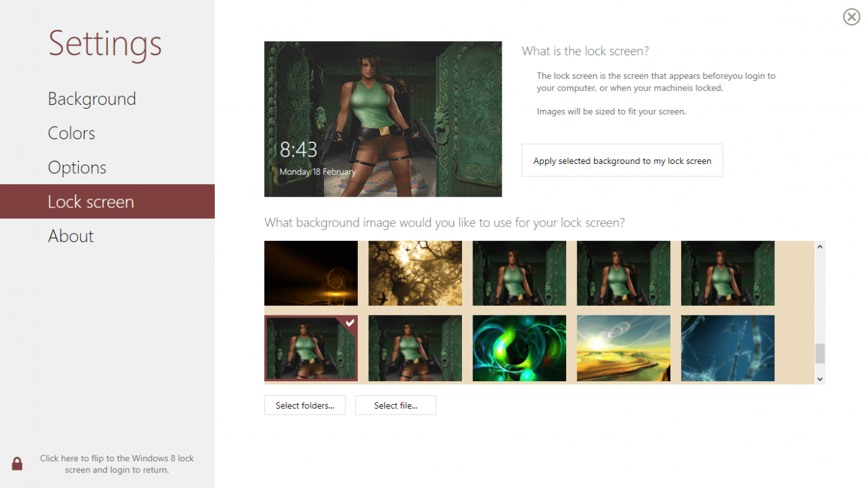Go to the Options section

(77, 168)
